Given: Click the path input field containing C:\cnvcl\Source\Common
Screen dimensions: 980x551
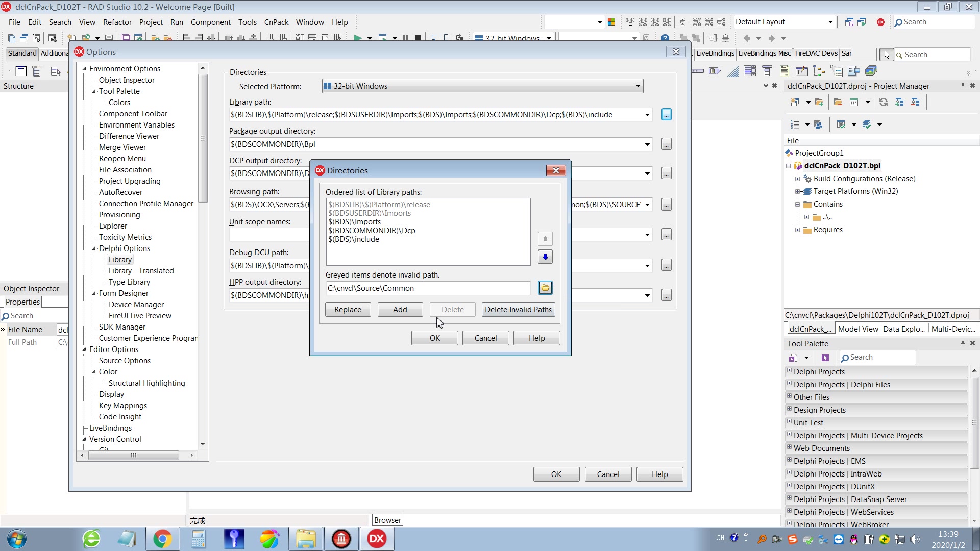Looking at the screenshot, I should pos(428,288).
